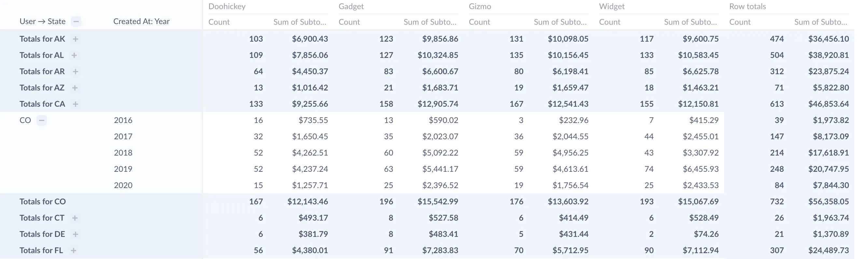868x259 pixels.
Task: Click the $7,844.30 row total for 2020
Action: (831, 185)
